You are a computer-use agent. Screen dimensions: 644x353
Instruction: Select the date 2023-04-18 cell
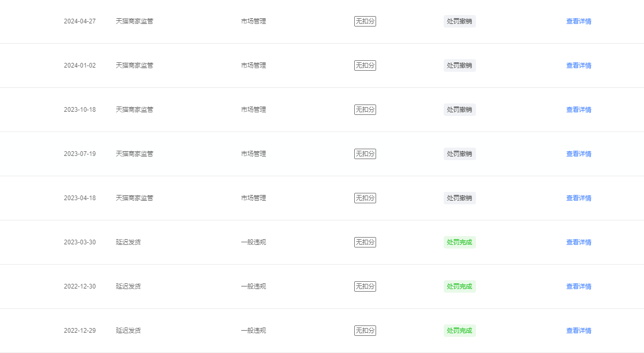tap(80, 198)
